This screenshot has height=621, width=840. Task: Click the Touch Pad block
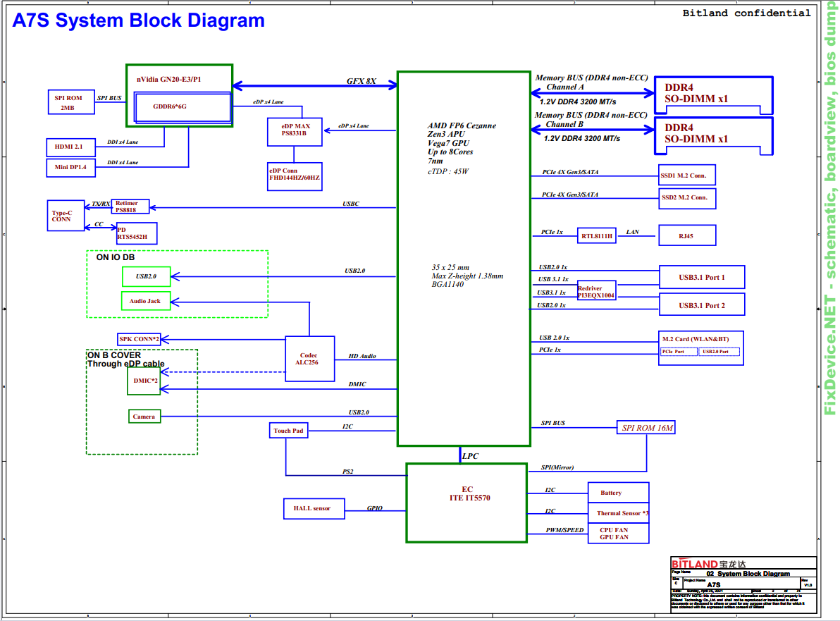(288, 430)
